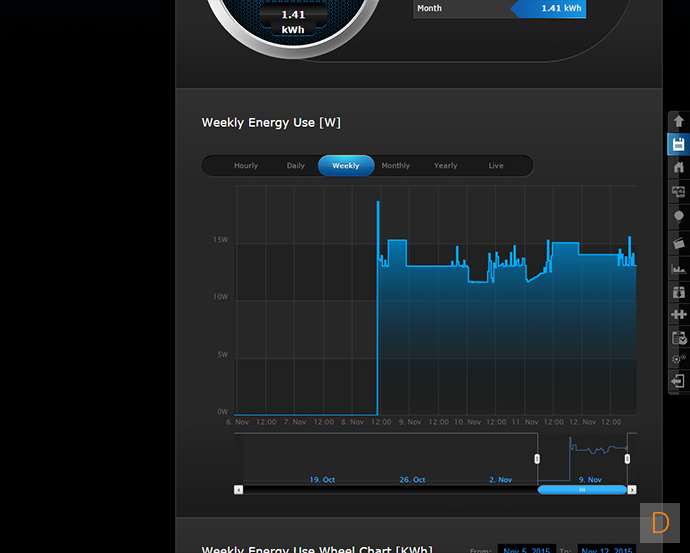The width and height of the screenshot is (690, 553).
Task: Show the Live energy view
Action: 496,166
